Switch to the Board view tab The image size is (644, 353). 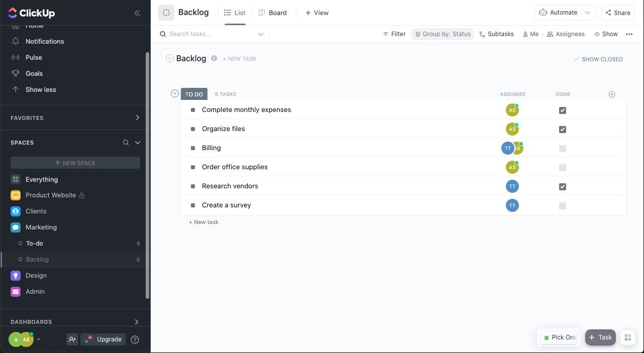coord(273,13)
